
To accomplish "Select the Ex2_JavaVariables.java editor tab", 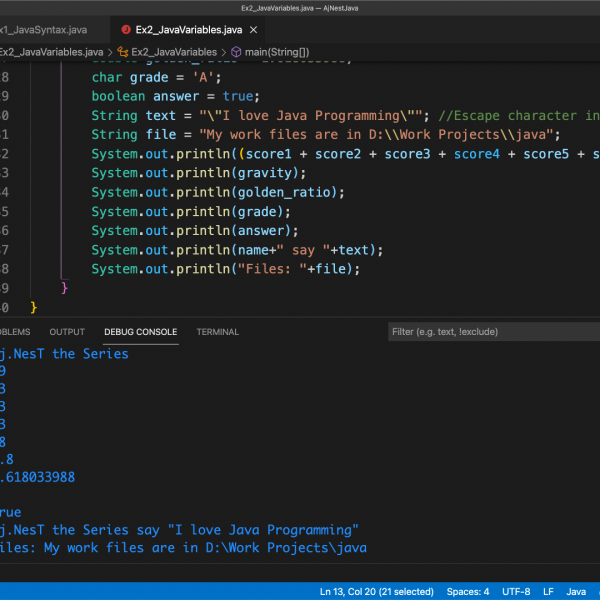I will point(188,29).
